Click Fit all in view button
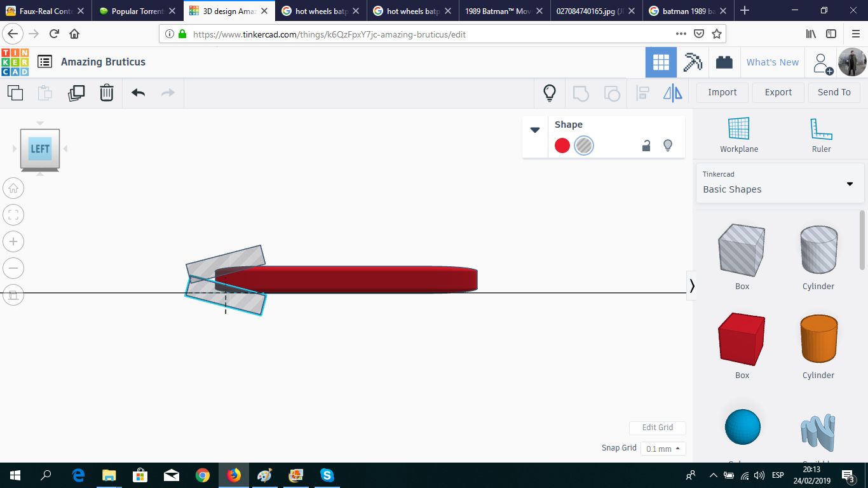Viewport: 868px width, 488px height. click(x=13, y=215)
